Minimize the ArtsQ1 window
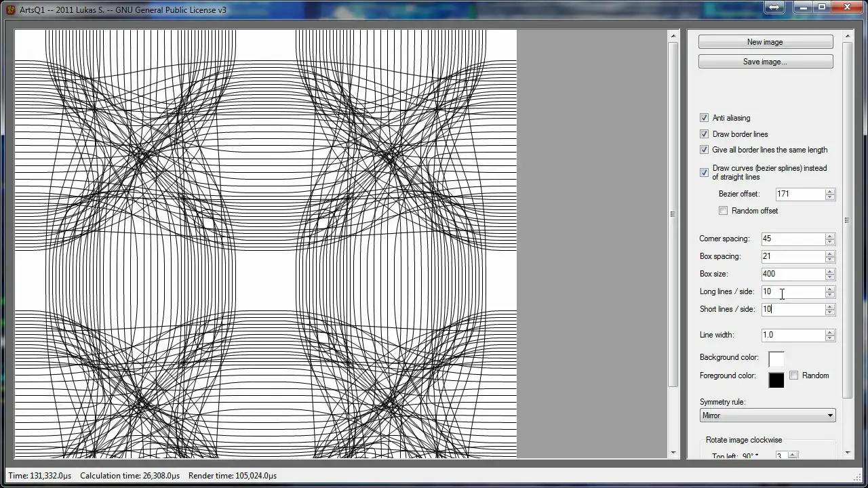 803,7
